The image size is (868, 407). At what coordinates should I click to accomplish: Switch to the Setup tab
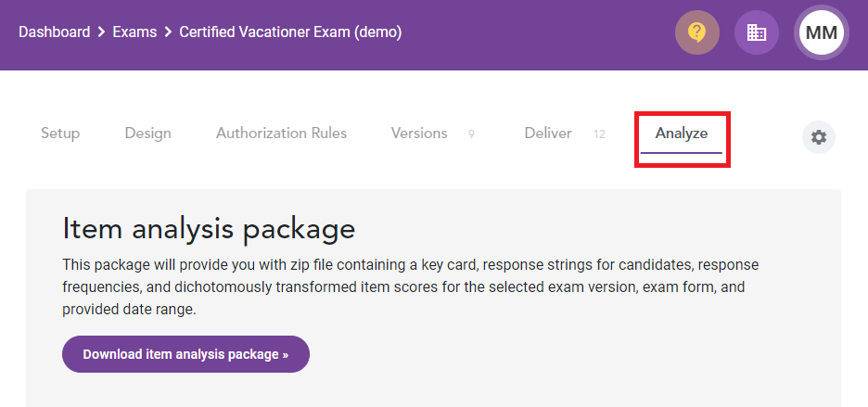[60, 134]
